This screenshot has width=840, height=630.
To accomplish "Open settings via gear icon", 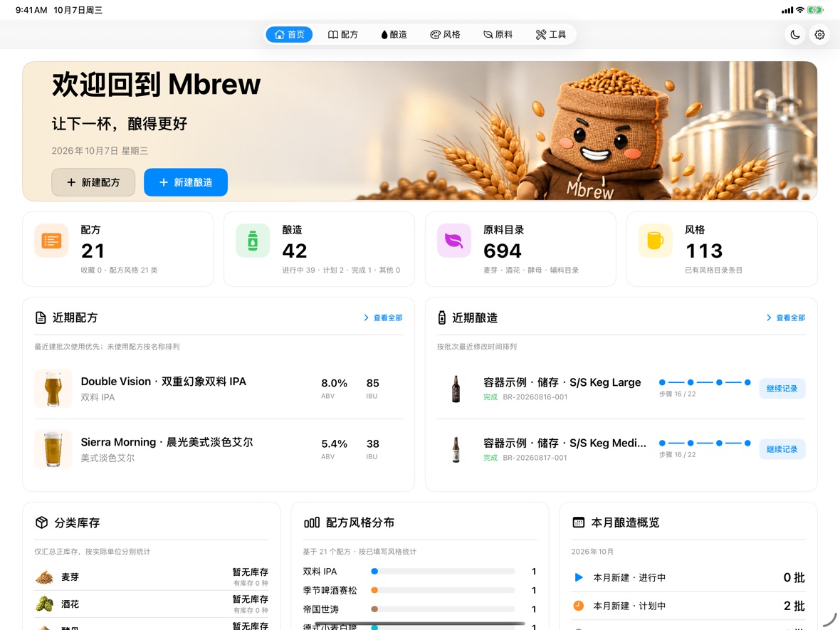I will tap(819, 35).
